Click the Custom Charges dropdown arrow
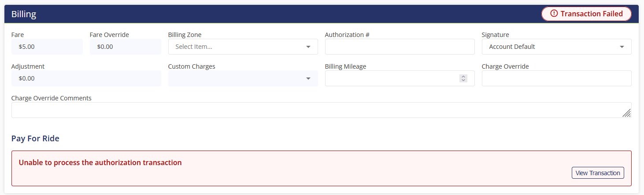This screenshot has height=195, width=644. click(308, 78)
